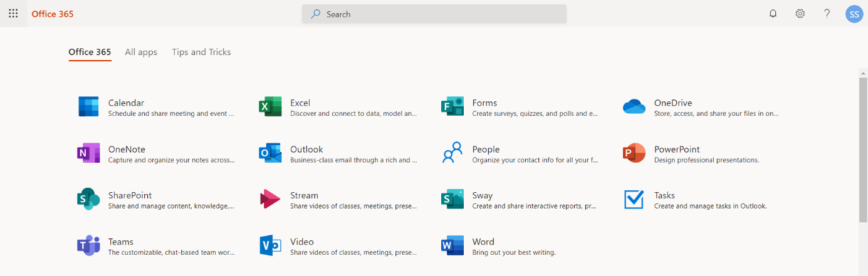Click the magnifier icon in search box
This screenshot has height=276, width=868.
[x=316, y=14]
